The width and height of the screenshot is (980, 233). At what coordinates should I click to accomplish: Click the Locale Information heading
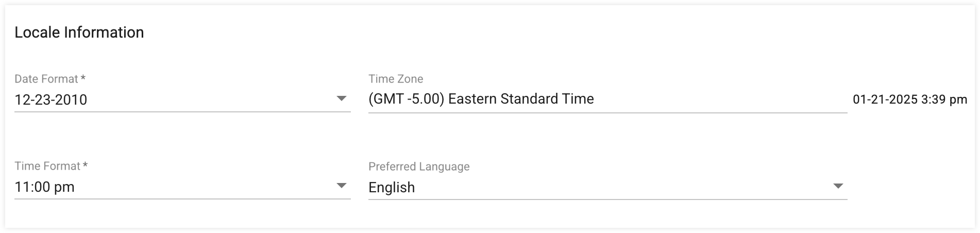pos(79,32)
